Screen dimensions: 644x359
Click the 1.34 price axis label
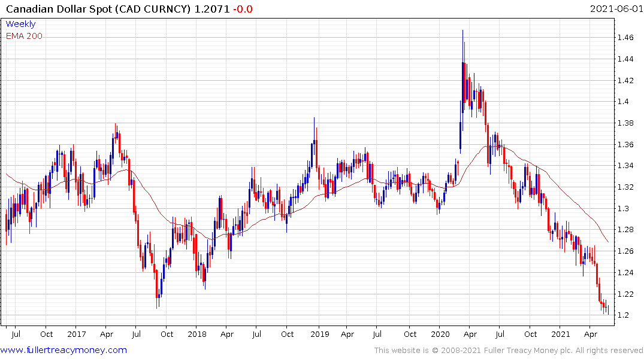pyautogui.click(x=625, y=166)
